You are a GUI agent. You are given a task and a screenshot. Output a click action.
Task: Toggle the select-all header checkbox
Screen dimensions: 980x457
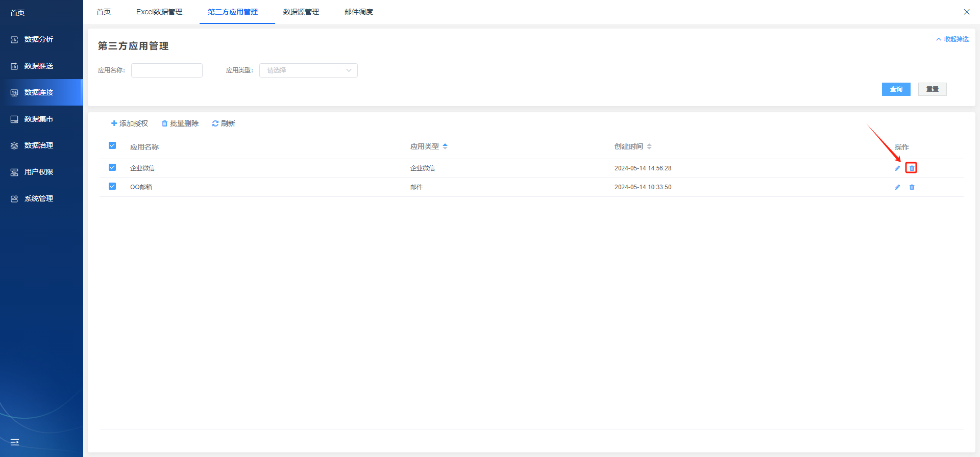[x=112, y=145]
